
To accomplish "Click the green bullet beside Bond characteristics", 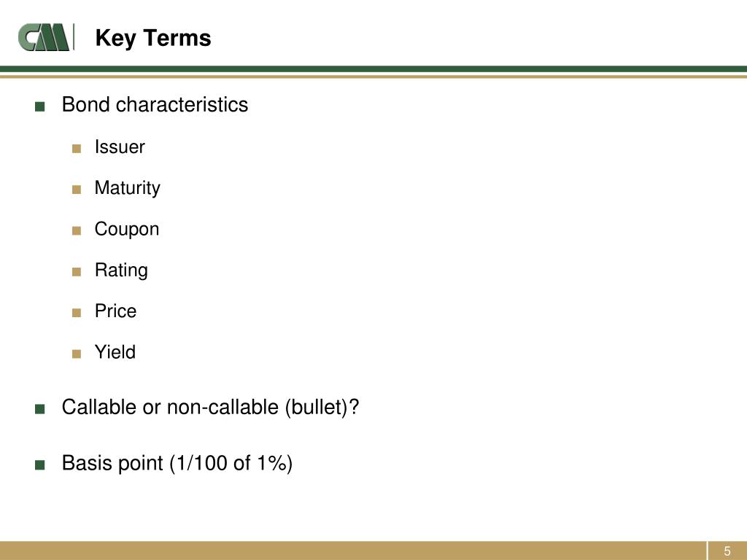I will pos(40,106).
